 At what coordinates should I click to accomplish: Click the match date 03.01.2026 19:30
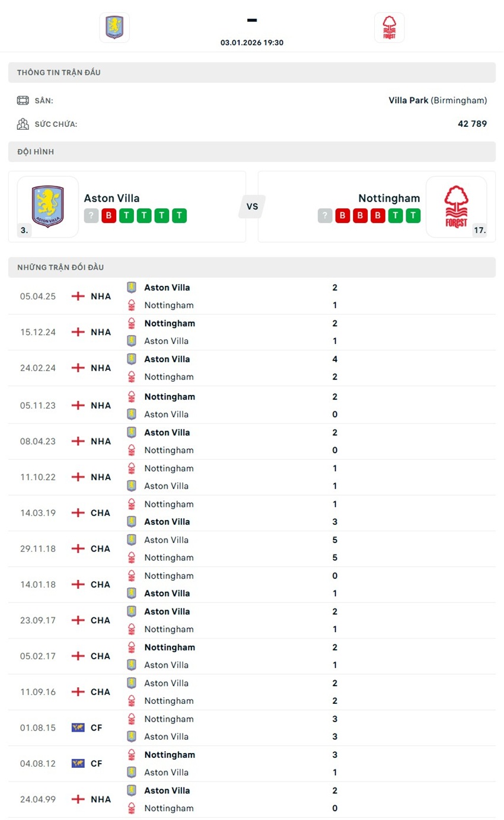click(x=252, y=42)
